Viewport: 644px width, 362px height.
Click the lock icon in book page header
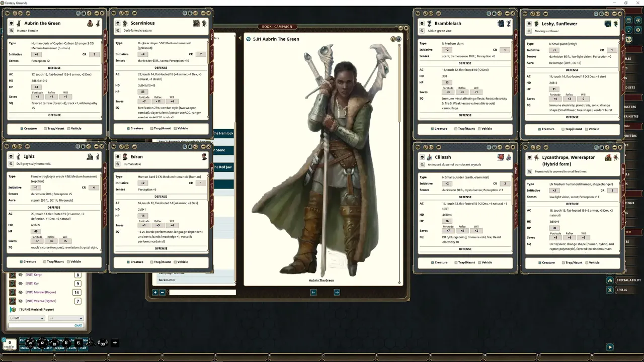tap(398, 39)
